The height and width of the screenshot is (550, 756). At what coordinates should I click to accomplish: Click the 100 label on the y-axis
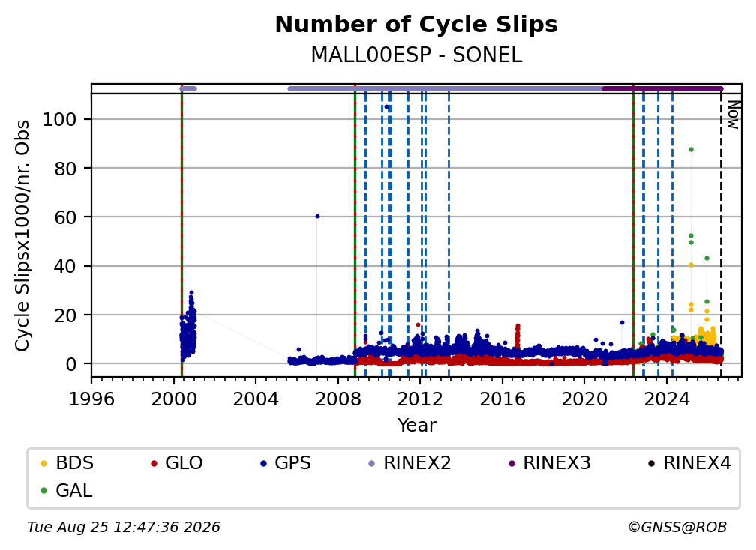(60, 119)
